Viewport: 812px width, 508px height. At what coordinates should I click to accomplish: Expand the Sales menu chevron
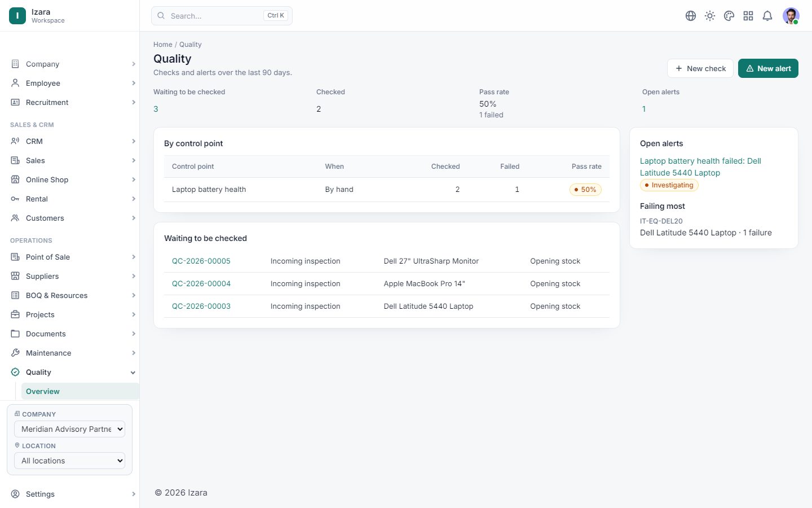[134, 160]
